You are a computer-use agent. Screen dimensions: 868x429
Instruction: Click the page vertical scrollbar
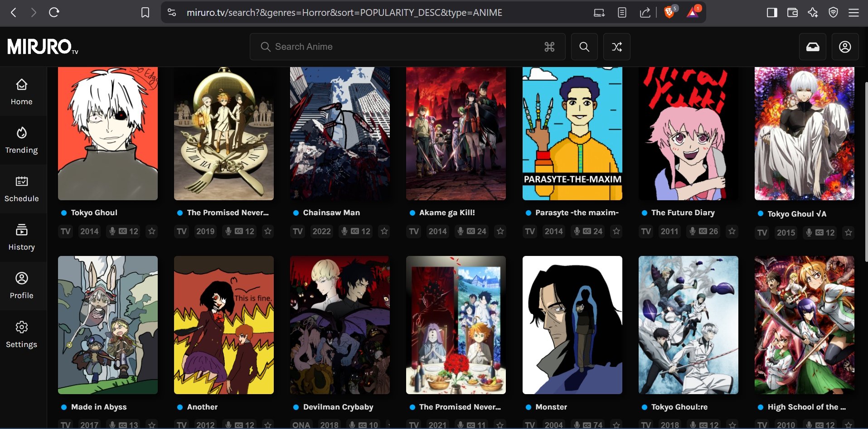tap(866, 172)
